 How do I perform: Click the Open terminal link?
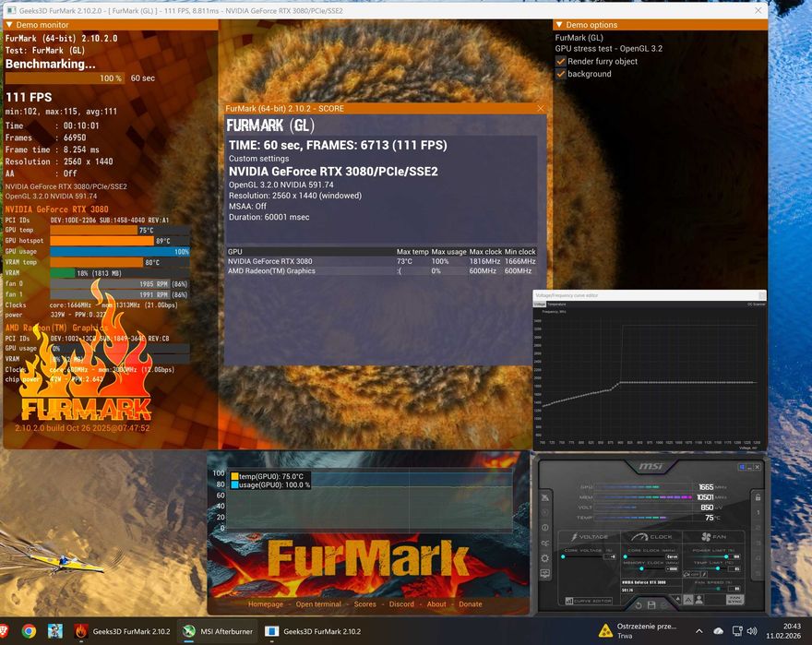tap(318, 604)
